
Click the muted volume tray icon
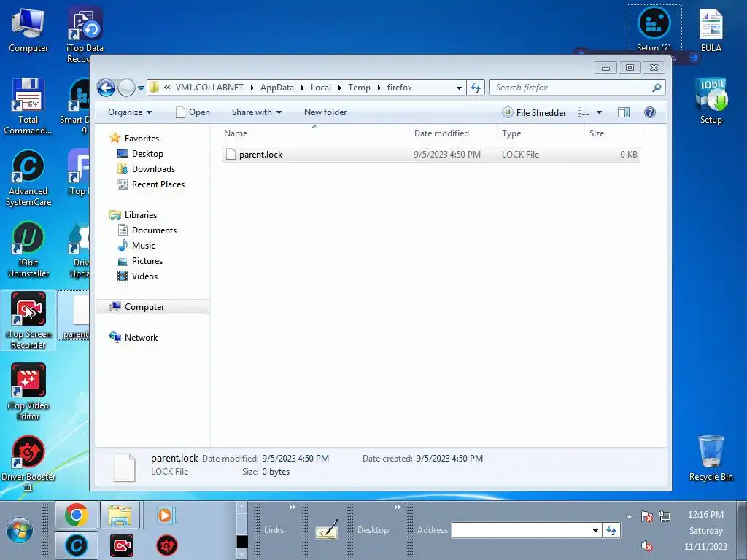pyautogui.click(x=646, y=545)
